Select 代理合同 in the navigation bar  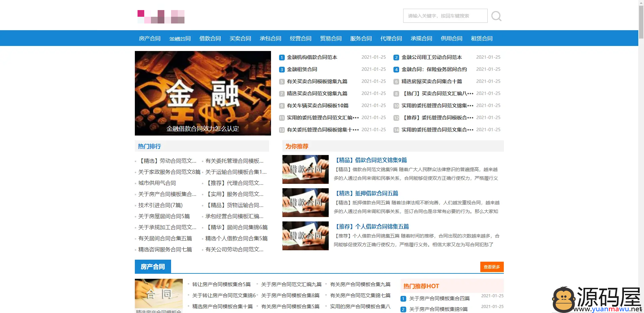pos(391,39)
